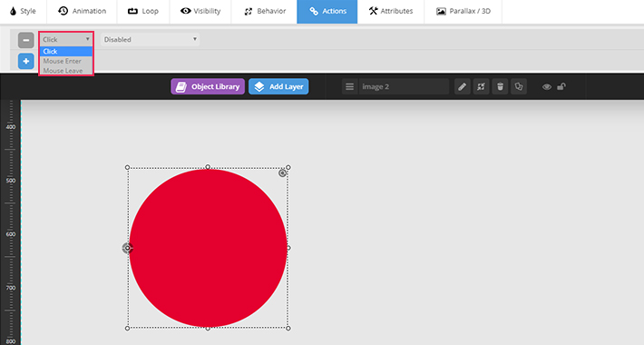
Task: Switch to Parallax / 3D tab
Action: pyautogui.click(x=463, y=11)
